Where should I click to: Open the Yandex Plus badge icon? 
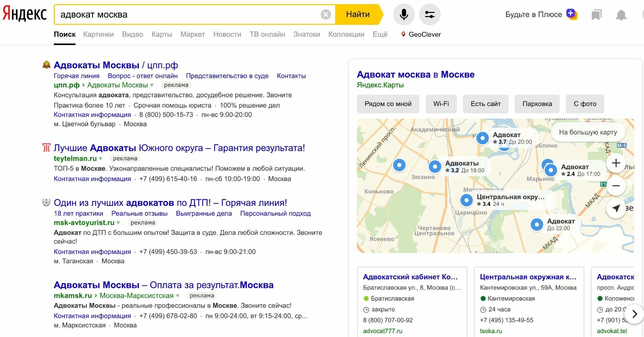tap(572, 14)
